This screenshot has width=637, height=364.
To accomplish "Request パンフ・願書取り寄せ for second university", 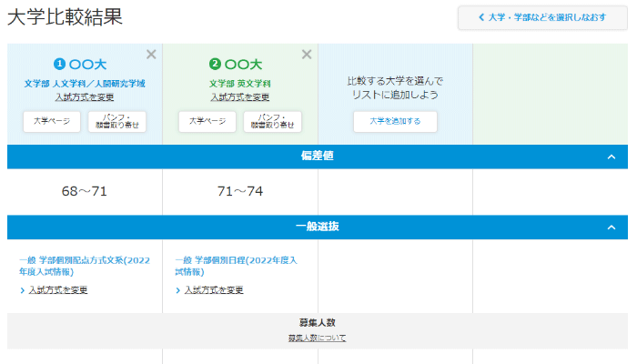I will point(273,121).
